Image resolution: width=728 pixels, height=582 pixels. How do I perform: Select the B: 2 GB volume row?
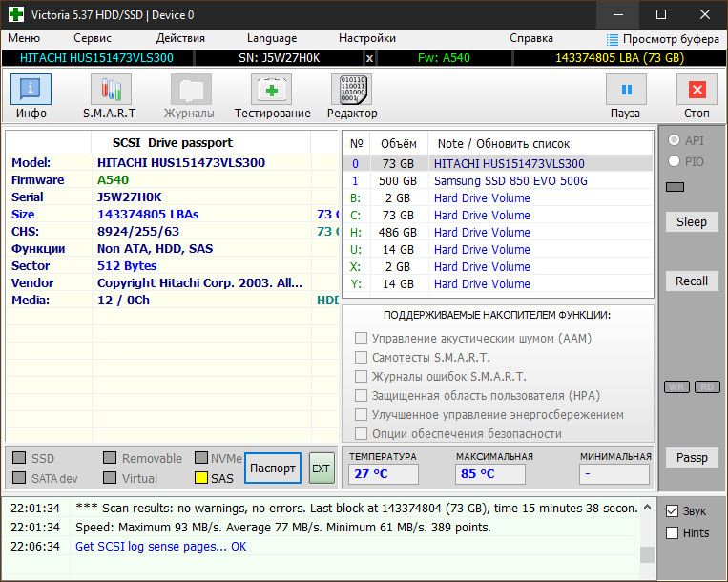click(x=498, y=197)
